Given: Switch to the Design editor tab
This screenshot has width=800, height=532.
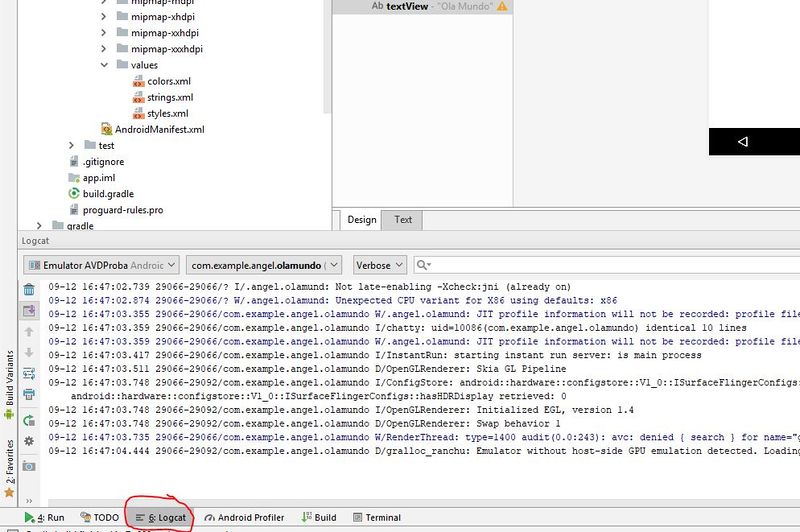Looking at the screenshot, I should [x=361, y=220].
